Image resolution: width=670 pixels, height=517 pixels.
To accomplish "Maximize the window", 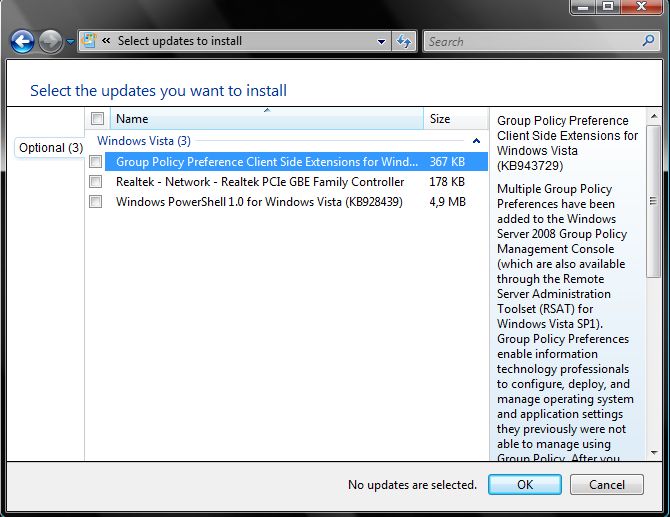I will click(608, 7).
